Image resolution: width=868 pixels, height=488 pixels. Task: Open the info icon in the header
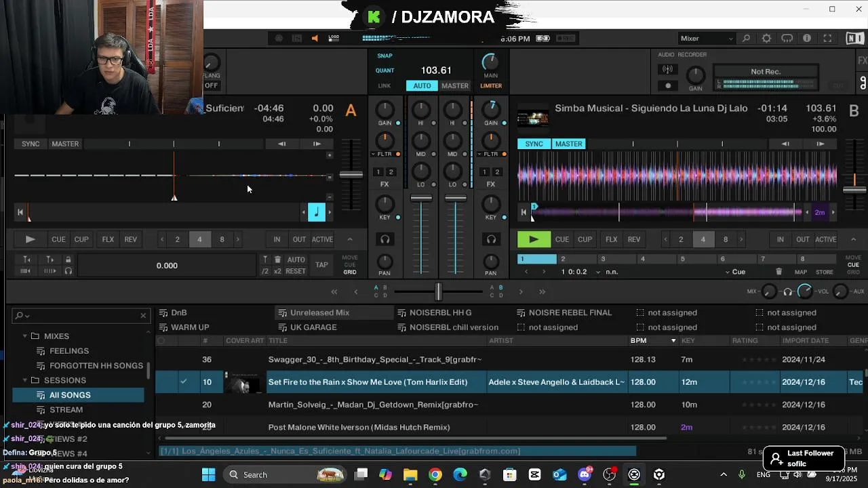(807, 39)
